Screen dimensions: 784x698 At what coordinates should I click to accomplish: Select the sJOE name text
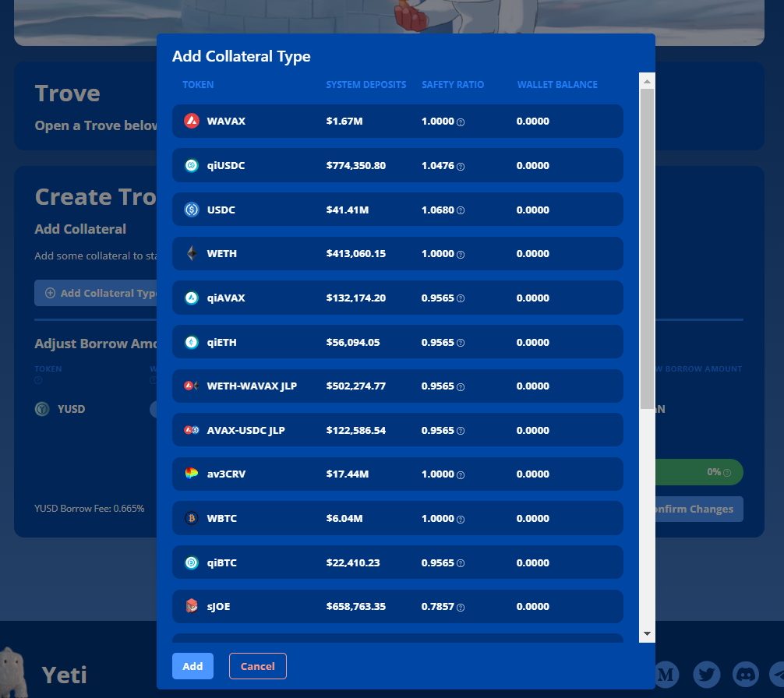(x=218, y=607)
